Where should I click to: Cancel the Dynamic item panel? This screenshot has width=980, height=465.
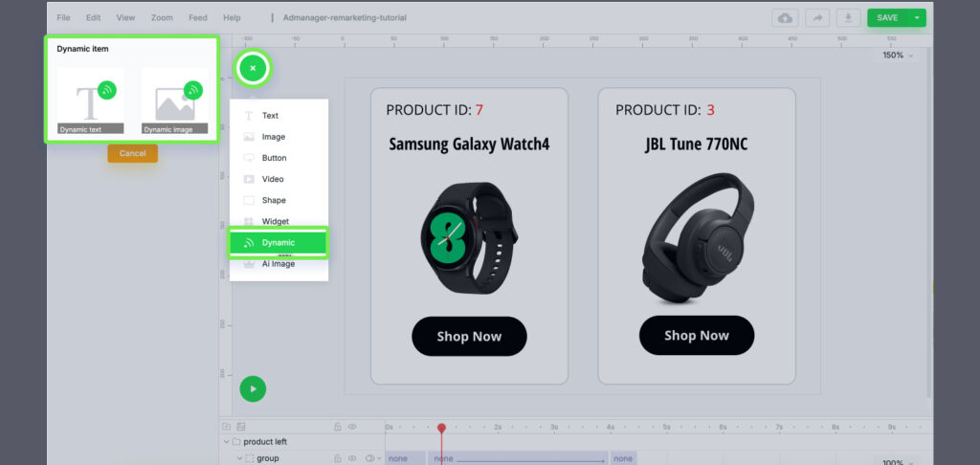[132, 153]
